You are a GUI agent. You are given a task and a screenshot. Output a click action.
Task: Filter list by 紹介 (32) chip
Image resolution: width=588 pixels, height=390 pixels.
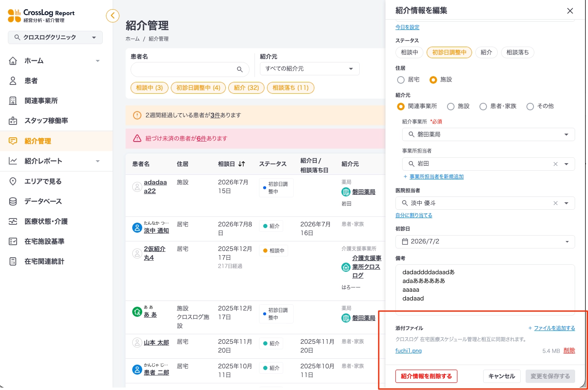[x=246, y=88]
